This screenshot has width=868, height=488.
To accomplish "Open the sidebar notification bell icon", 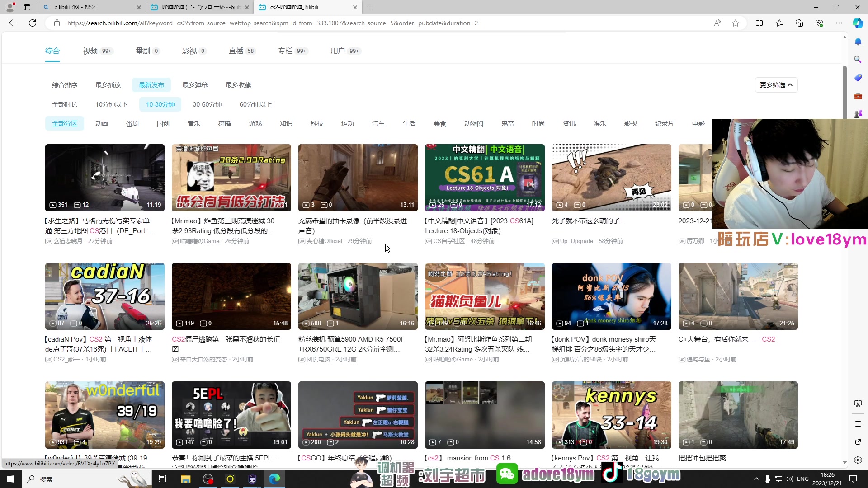I will coord(858,42).
